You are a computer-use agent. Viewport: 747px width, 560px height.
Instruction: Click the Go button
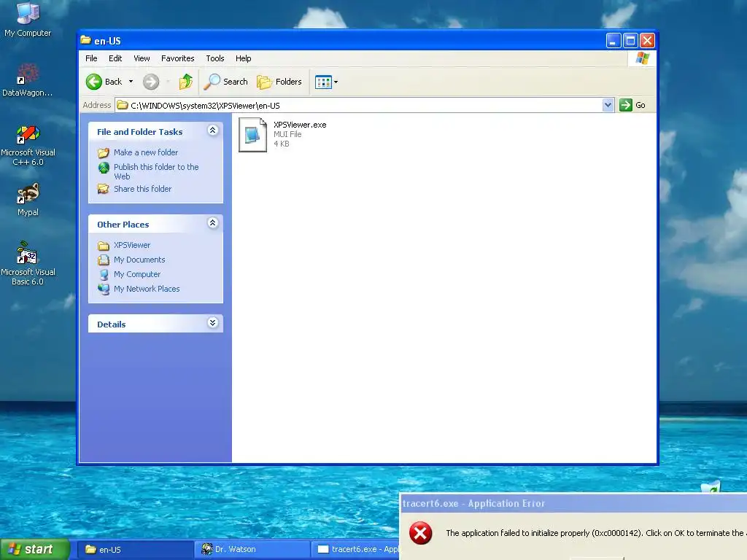coord(632,105)
